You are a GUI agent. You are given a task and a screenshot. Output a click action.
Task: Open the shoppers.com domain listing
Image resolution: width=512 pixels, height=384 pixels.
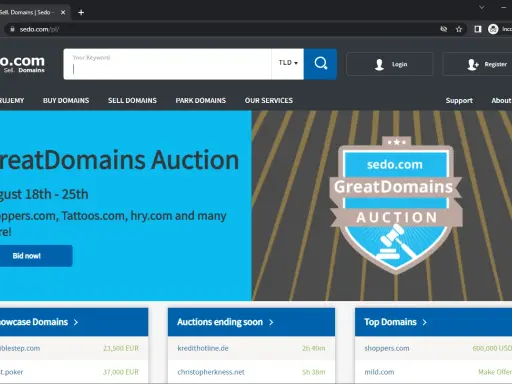(x=387, y=348)
